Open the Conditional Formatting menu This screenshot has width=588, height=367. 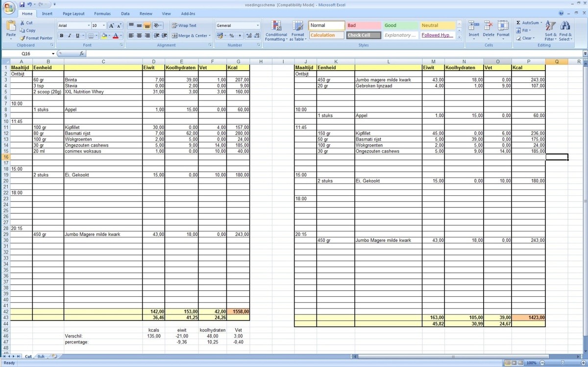[276, 30]
